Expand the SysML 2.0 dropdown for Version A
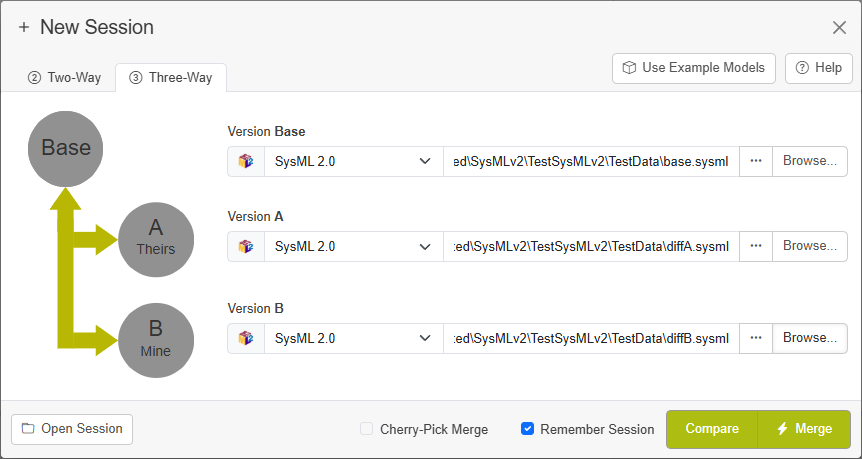862x459 pixels. [x=353, y=246]
